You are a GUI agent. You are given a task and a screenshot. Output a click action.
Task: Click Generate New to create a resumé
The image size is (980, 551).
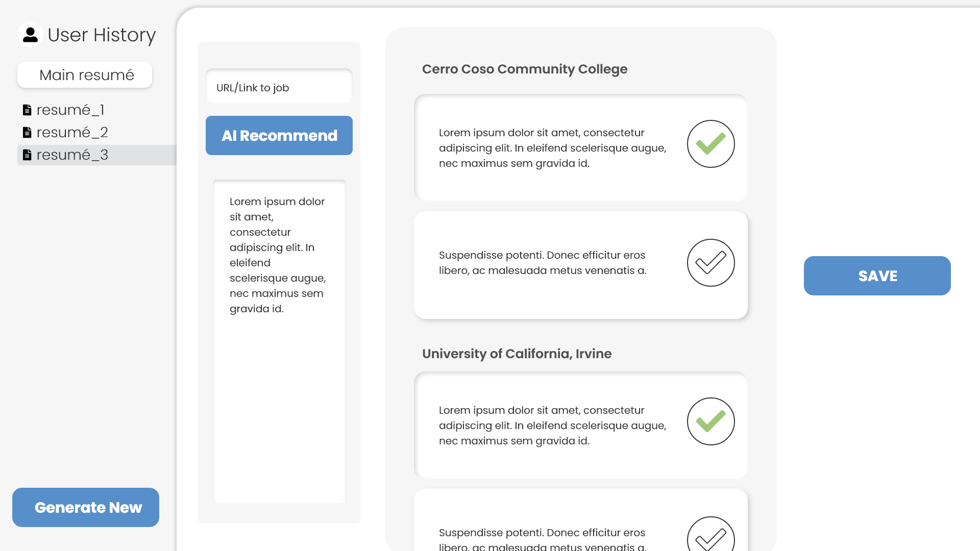point(86,507)
